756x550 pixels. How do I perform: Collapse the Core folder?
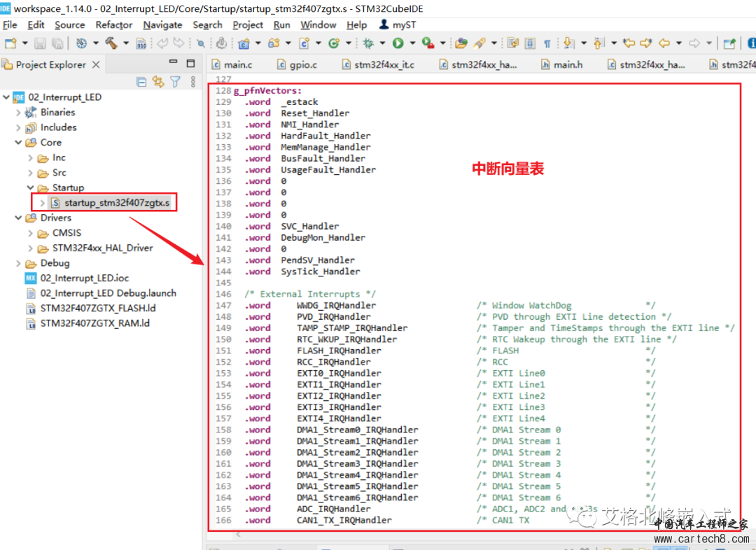tap(18, 143)
